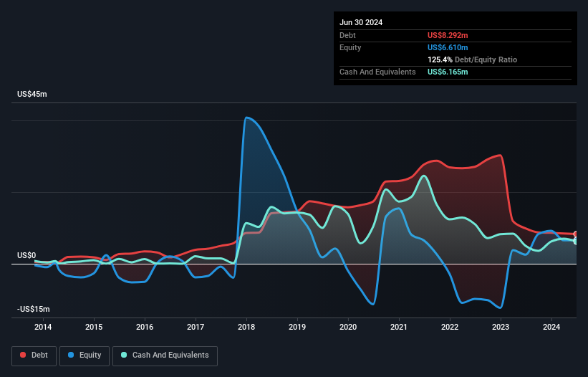
Task: Click the 2016 x-axis label
Action: [x=145, y=327]
